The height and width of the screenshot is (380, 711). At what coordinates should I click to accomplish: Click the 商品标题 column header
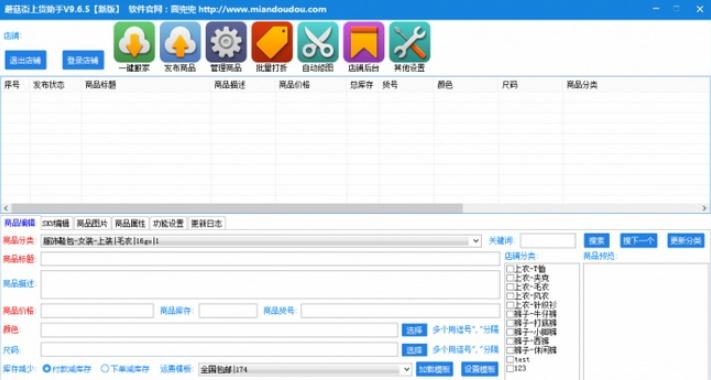pos(146,85)
